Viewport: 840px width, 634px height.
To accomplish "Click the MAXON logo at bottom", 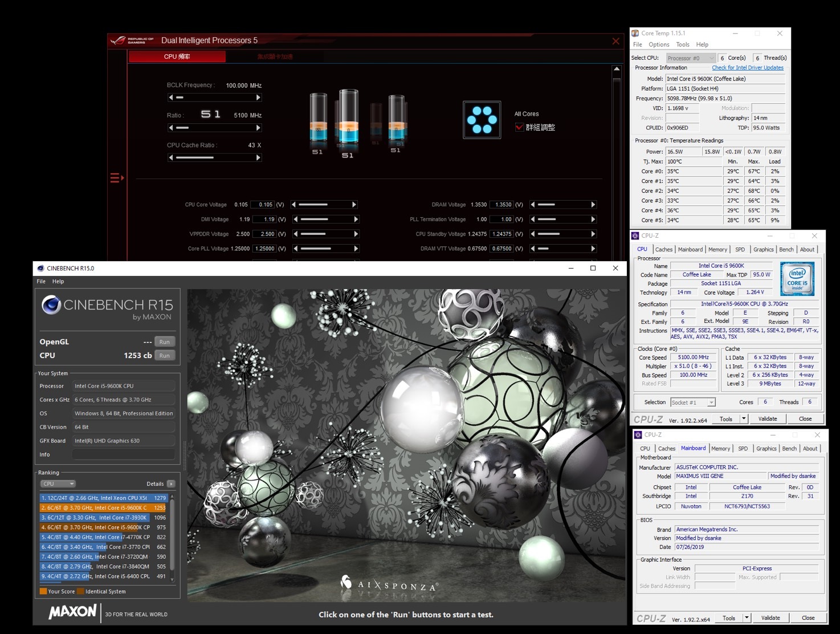I will coord(72,612).
